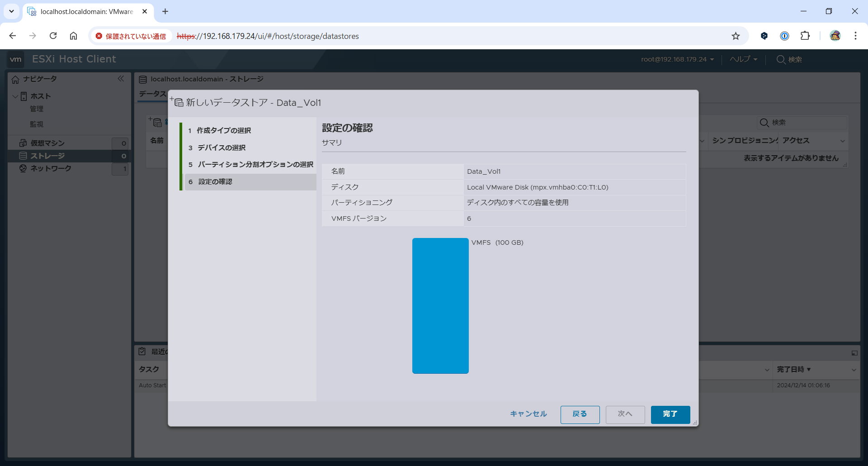Viewport: 868px width, 466px height.
Task: Click the dark hexagon extension icon
Action: [764, 36]
